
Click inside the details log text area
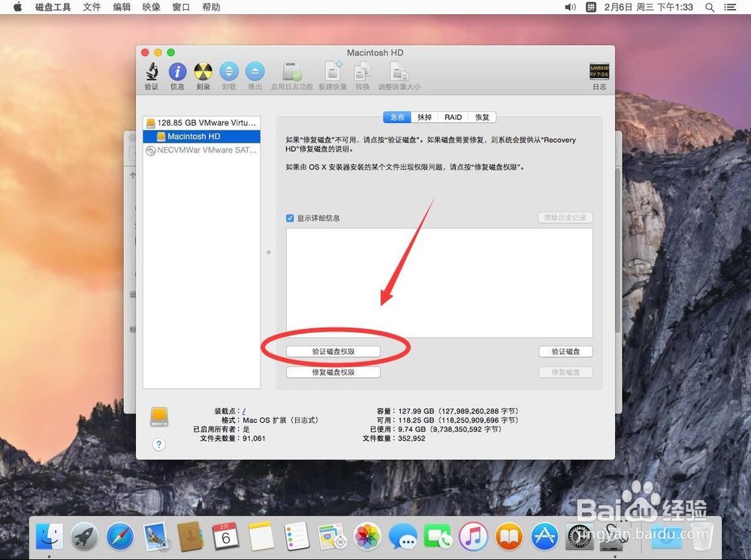click(439, 283)
